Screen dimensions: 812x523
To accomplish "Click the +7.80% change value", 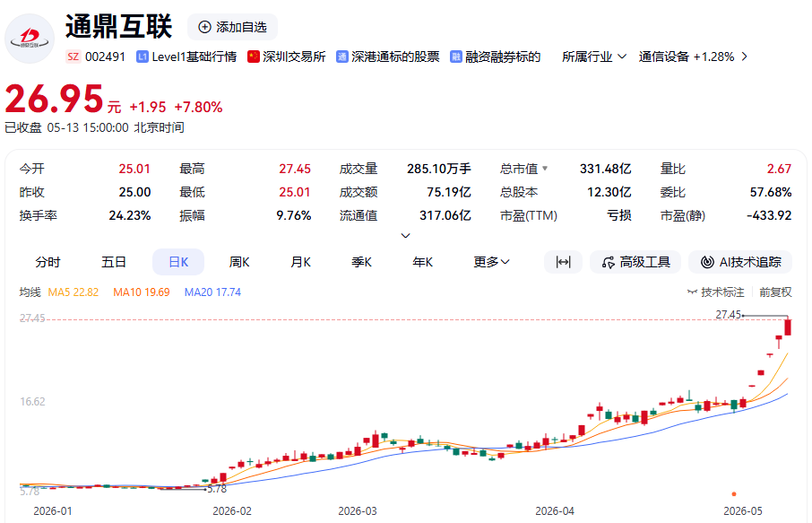I will pos(198,108).
